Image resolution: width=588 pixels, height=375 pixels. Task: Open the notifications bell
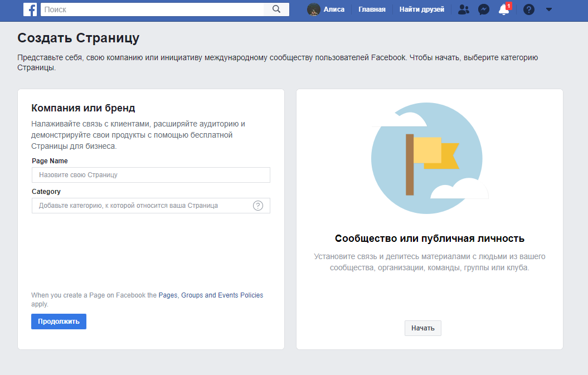[x=504, y=9]
